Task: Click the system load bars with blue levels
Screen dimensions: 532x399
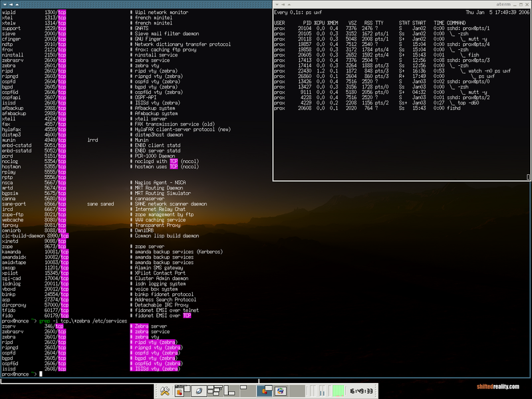Action: 322,391
